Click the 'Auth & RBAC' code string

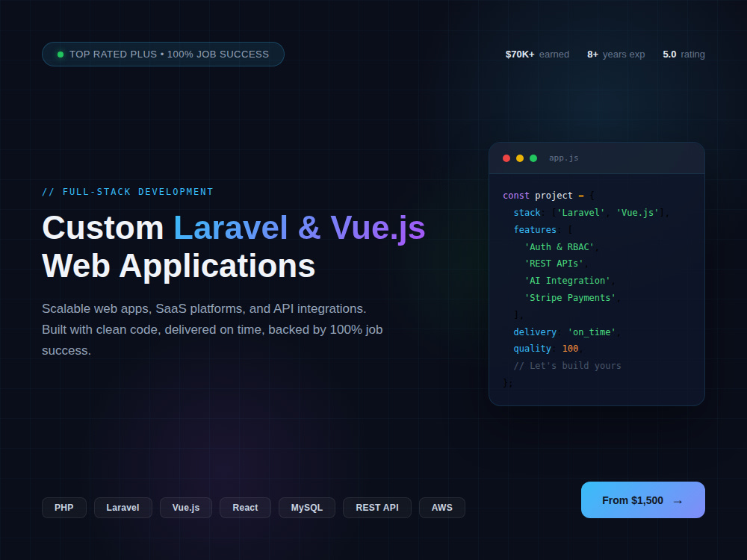click(x=560, y=247)
